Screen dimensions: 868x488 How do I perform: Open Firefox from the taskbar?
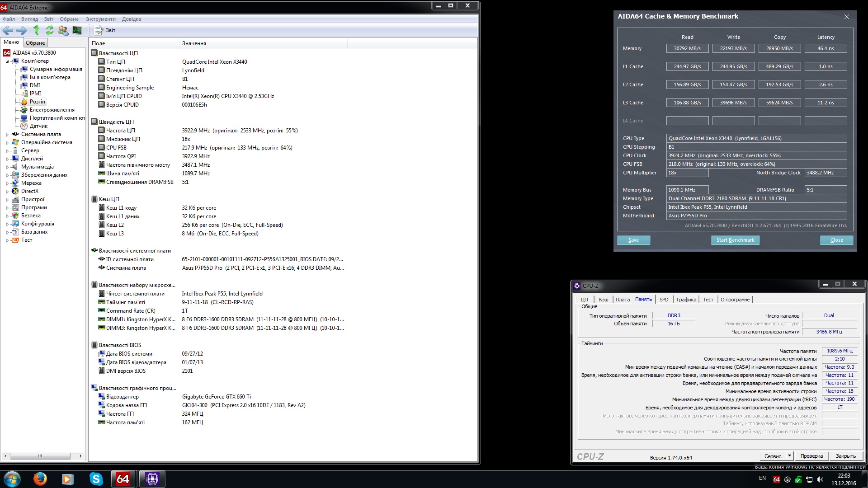coord(40,479)
